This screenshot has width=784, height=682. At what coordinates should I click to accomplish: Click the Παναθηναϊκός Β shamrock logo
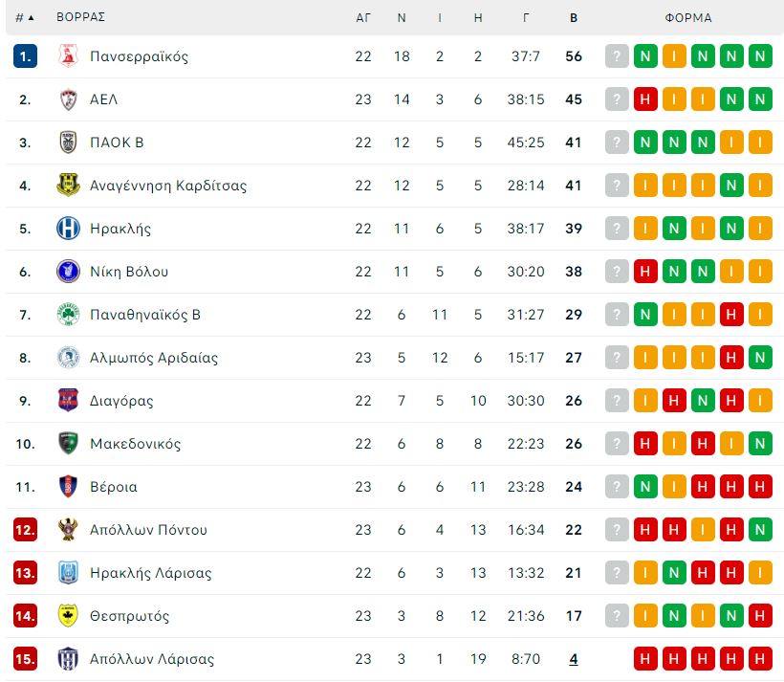(69, 315)
